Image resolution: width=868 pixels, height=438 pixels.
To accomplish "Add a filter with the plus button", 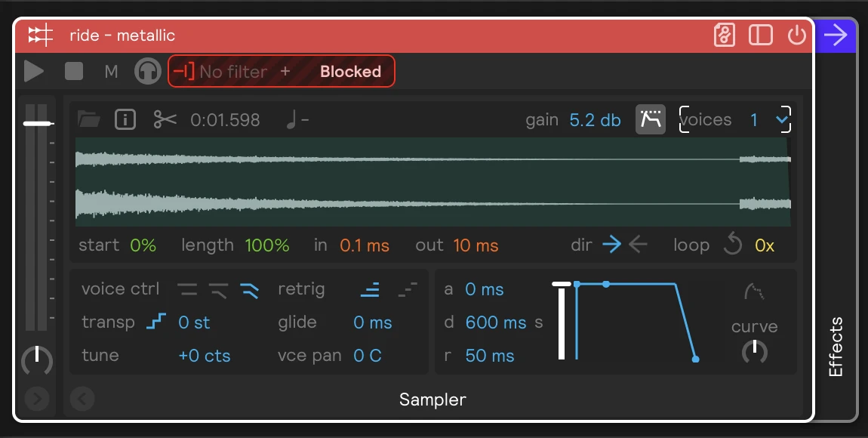I will click(285, 71).
